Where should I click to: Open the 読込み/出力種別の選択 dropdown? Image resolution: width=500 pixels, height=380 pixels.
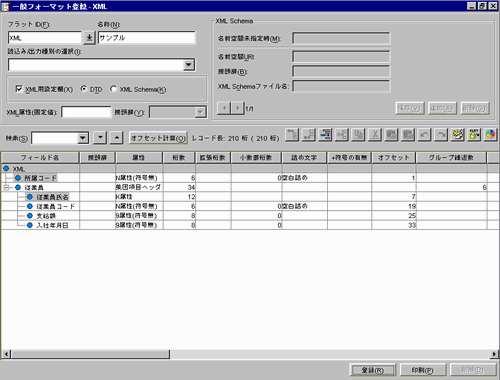189,65
